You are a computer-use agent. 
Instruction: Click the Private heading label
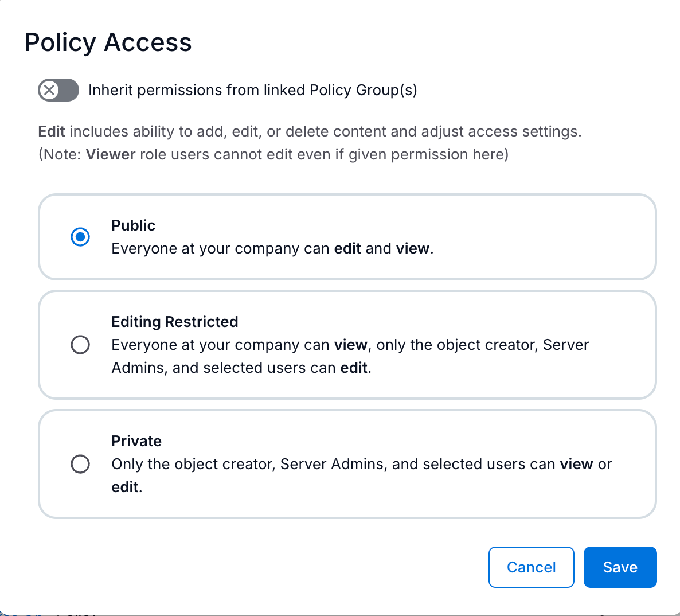[x=136, y=440]
